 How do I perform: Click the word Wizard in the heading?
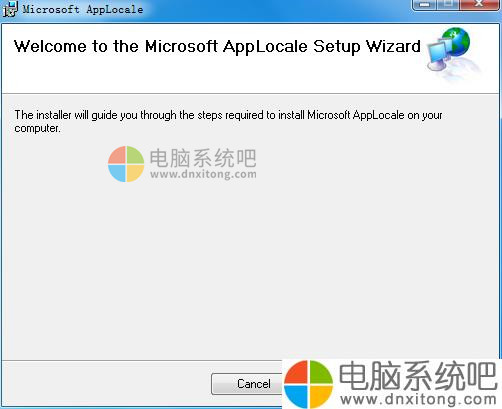(x=393, y=46)
